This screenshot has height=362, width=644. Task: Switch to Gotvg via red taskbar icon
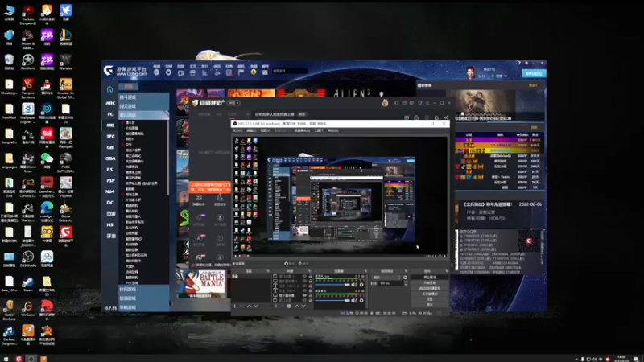[19, 359]
